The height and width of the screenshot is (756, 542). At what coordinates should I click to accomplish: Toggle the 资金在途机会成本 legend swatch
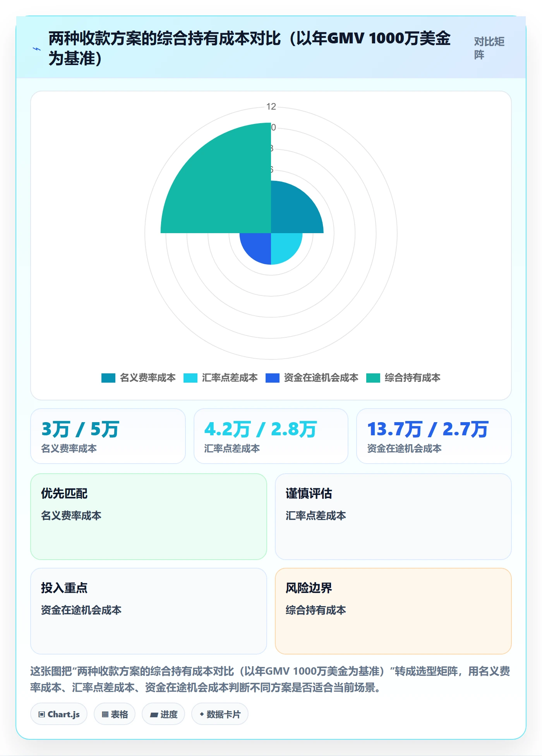[273, 378]
